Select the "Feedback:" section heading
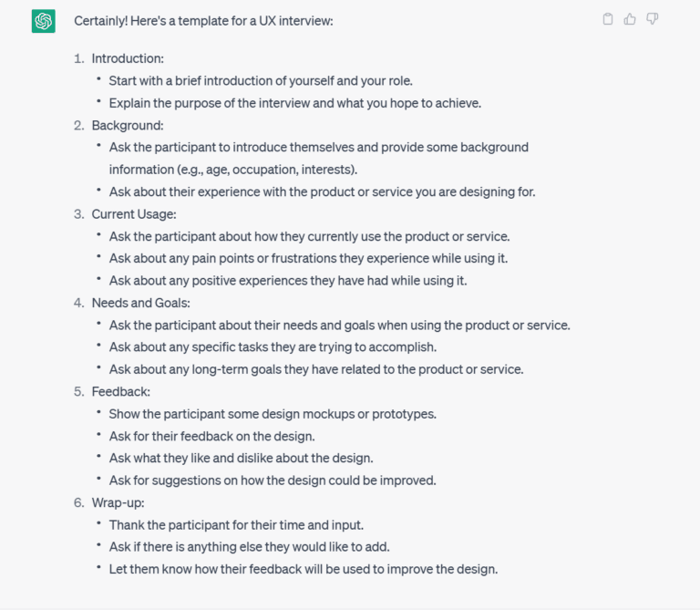 coord(121,391)
